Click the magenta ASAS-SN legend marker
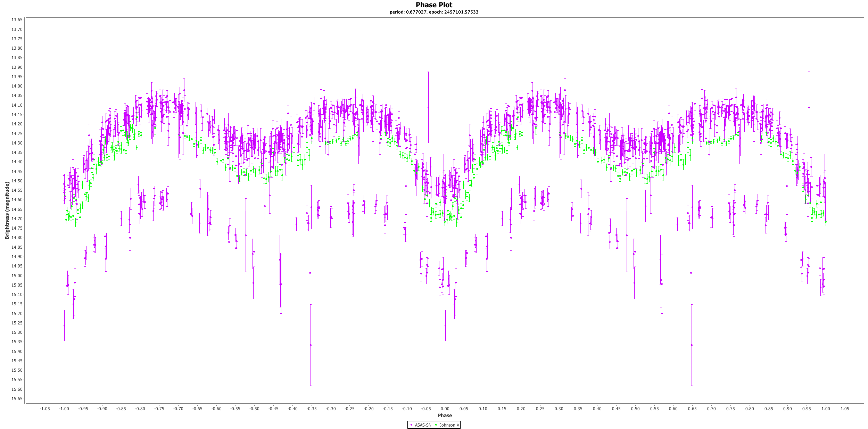The image size is (868, 429). pyautogui.click(x=411, y=425)
